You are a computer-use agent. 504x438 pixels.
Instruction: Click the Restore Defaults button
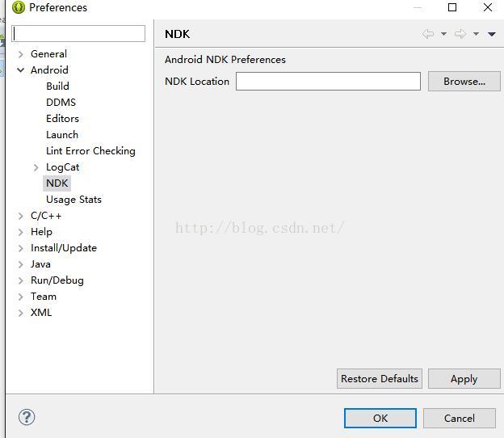380,378
